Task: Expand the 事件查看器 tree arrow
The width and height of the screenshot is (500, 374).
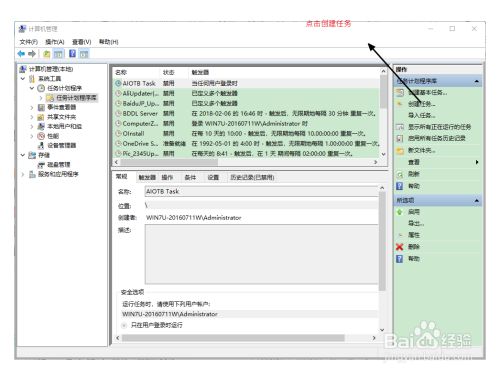Action: (x=32, y=107)
